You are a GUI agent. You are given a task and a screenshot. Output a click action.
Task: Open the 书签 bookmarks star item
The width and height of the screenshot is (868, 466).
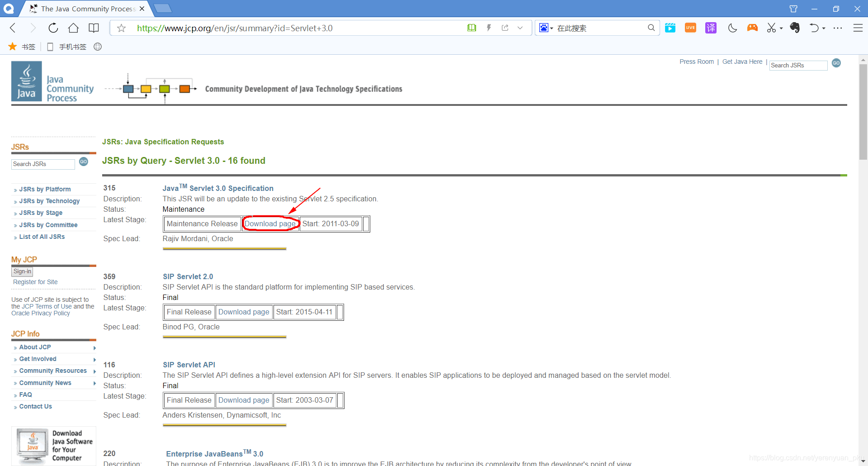pos(22,47)
